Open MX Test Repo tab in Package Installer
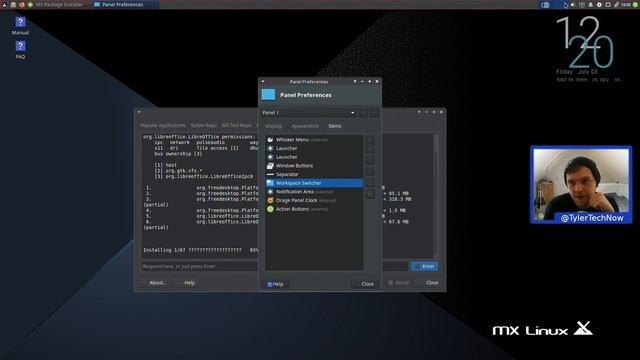Screen dimensions: 640x360 click(236, 126)
